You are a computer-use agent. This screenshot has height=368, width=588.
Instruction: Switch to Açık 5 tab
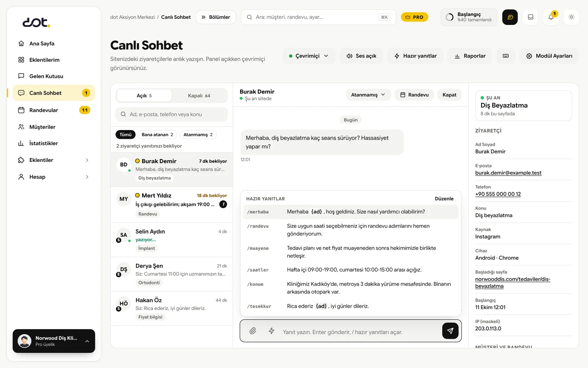(x=144, y=96)
